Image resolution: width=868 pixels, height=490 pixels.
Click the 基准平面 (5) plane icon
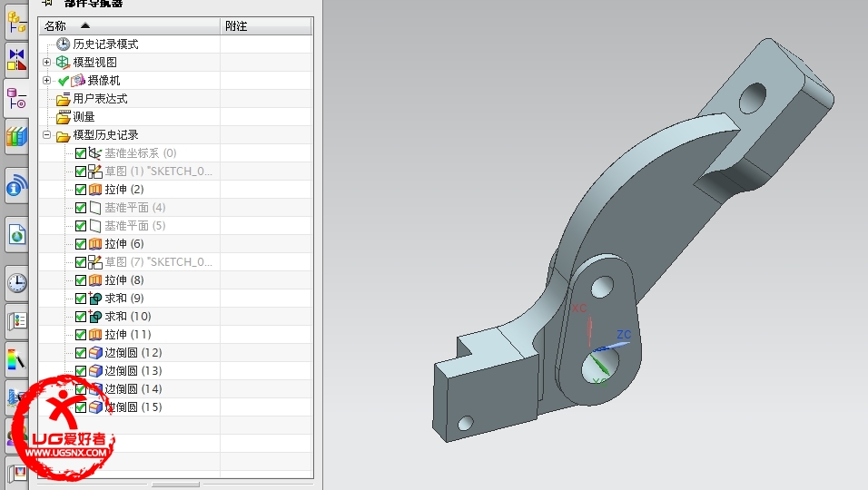(95, 226)
